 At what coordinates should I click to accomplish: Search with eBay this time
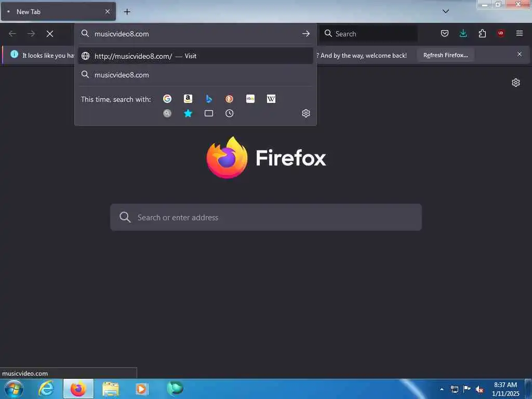coord(250,99)
